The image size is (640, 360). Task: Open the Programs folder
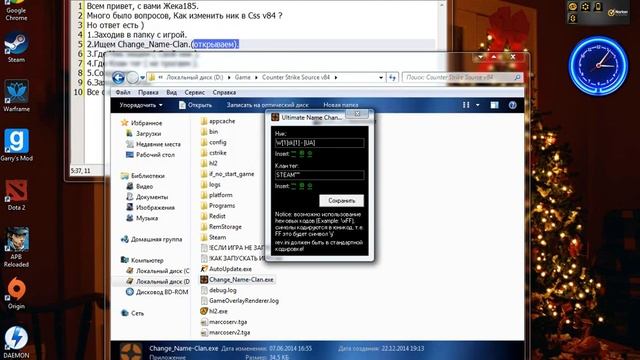pos(218,206)
